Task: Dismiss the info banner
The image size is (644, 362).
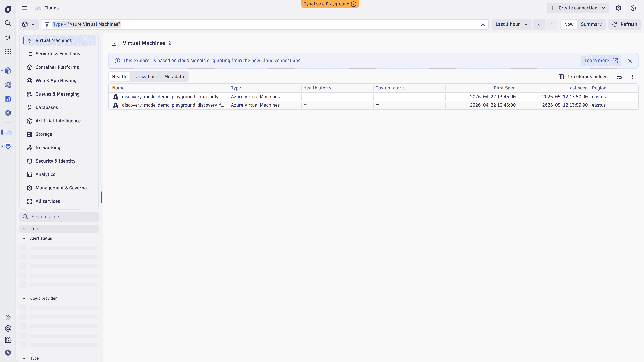Action: (x=630, y=61)
